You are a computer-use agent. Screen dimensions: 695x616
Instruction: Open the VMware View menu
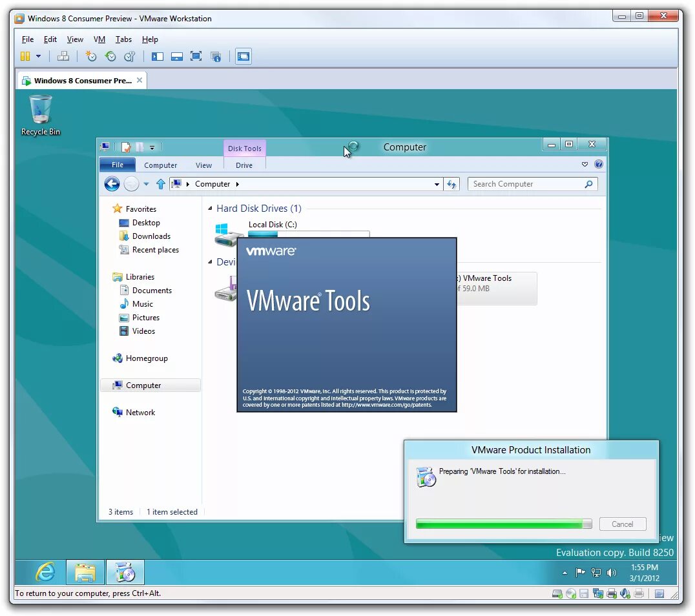tap(75, 39)
